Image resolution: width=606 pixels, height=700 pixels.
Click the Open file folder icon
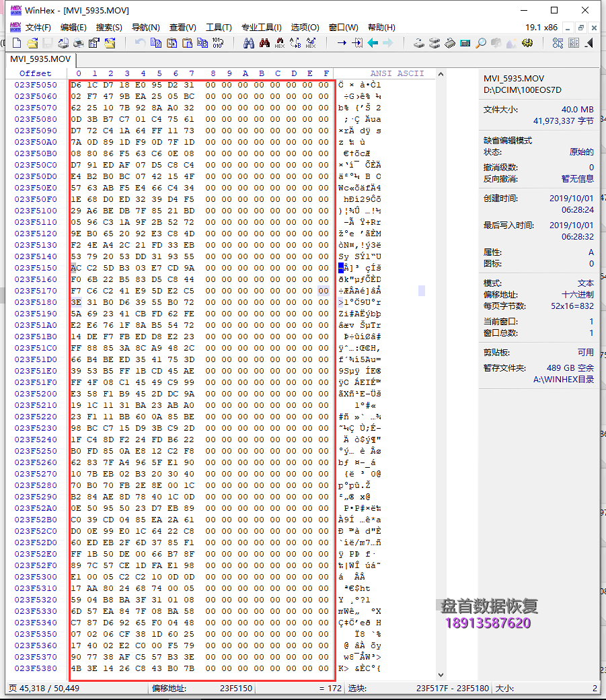(x=32, y=43)
